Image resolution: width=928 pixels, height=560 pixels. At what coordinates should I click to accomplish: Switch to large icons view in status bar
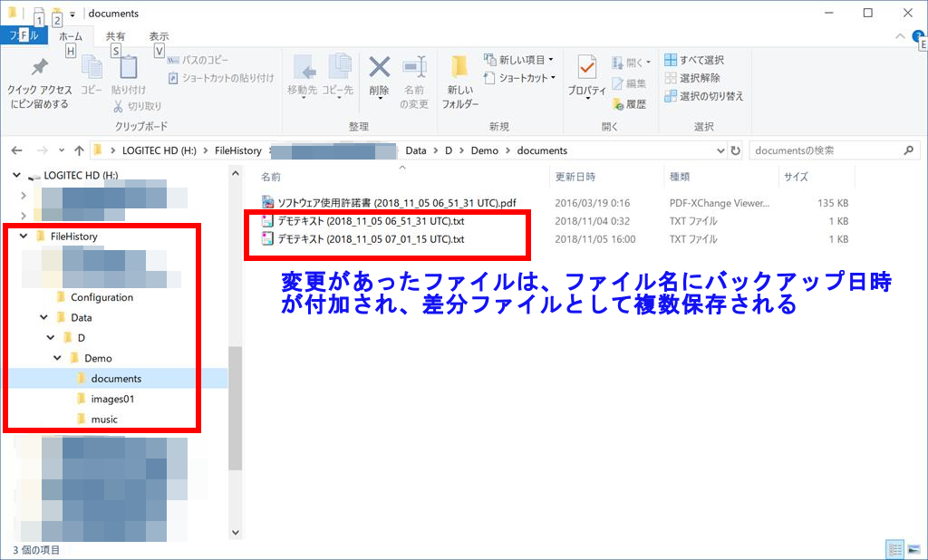(913, 549)
